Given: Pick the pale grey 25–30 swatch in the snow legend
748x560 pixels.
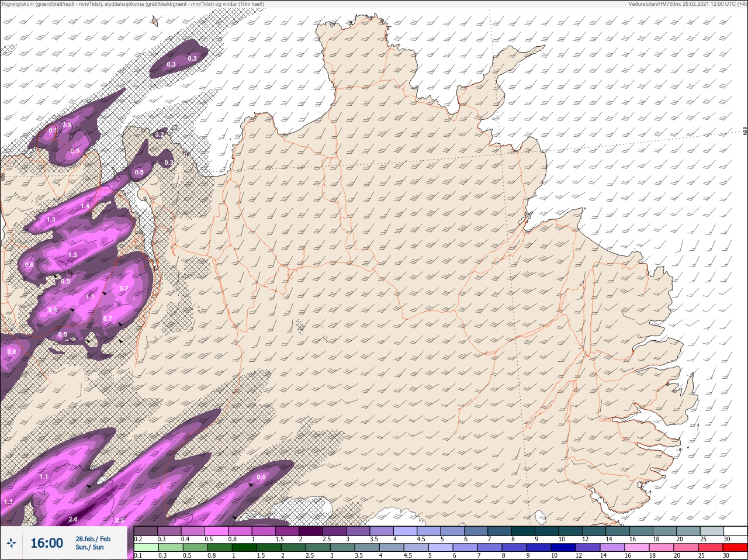Looking at the screenshot, I should tap(712, 531).
